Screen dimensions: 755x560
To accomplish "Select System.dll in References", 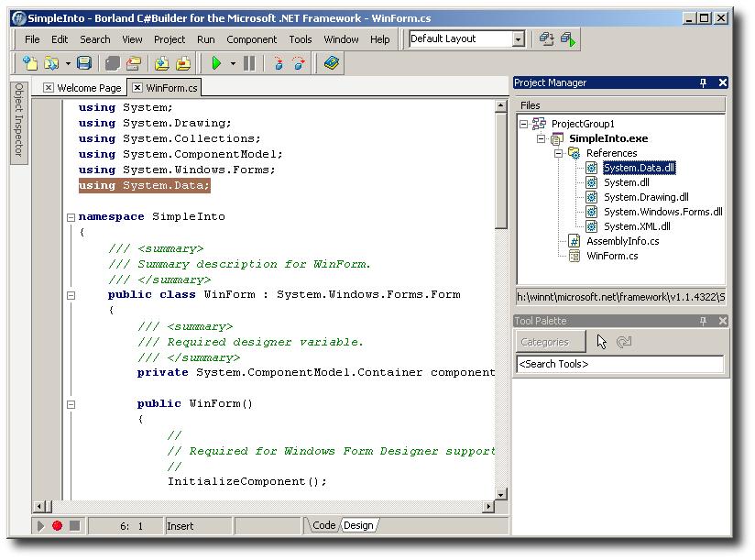I will (627, 182).
